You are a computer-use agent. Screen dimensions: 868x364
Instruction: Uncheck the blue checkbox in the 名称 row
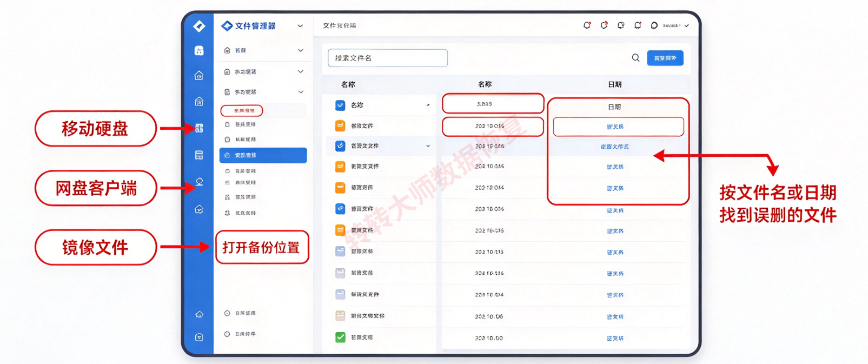click(340, 105)
